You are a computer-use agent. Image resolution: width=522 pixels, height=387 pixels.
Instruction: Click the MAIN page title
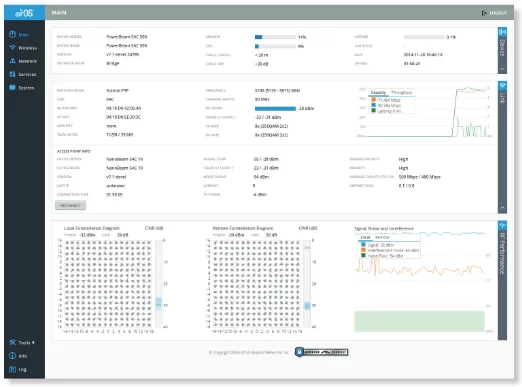[x=59, y=13]
